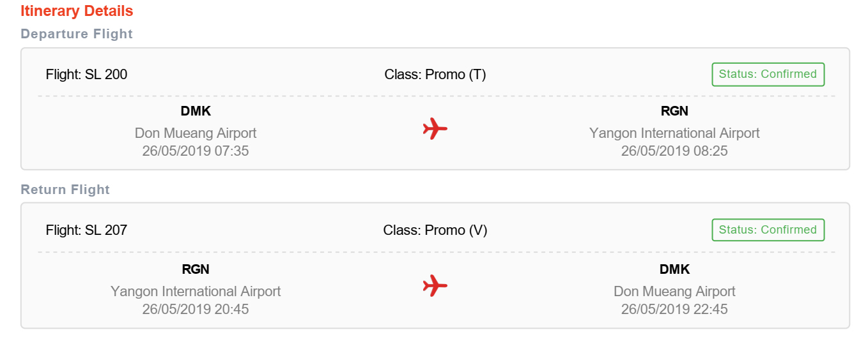Click the departure flight red airplane icon
The height and width of the screenshot is (337, 868).
click(435, 129)
